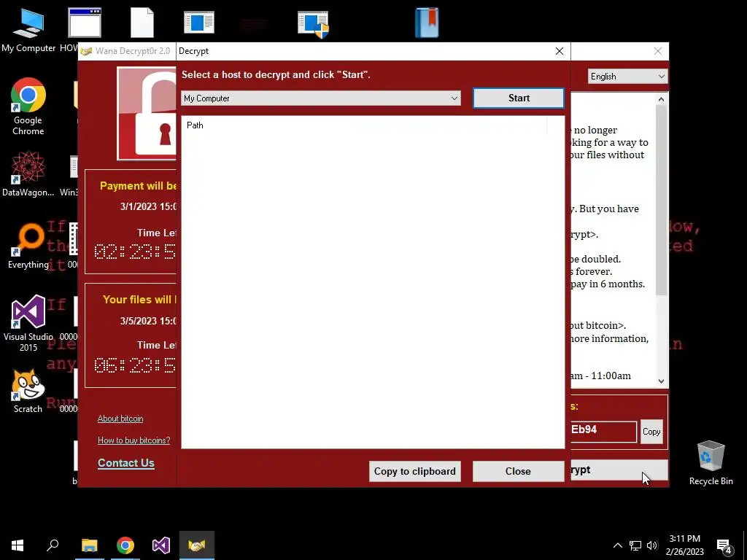Click scroll up arrow in ransom text
747x560 pixels.
[x=661, y=99]
